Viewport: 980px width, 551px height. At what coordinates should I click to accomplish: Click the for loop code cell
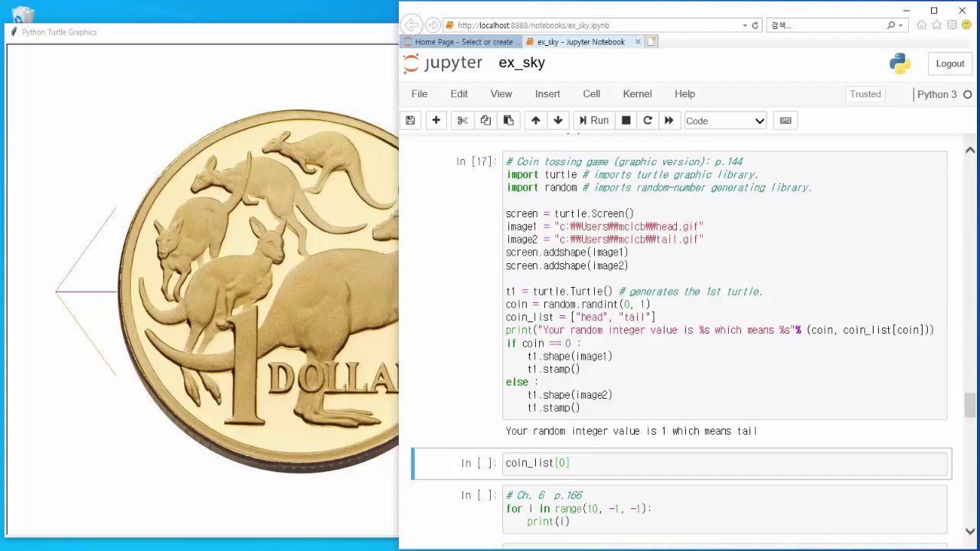click(x=724, y=509)
